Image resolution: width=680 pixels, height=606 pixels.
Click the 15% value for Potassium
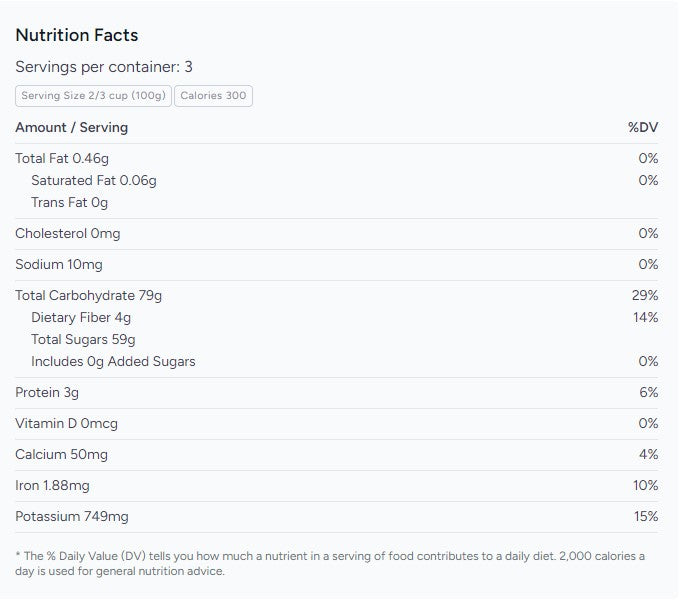[646, 516]
